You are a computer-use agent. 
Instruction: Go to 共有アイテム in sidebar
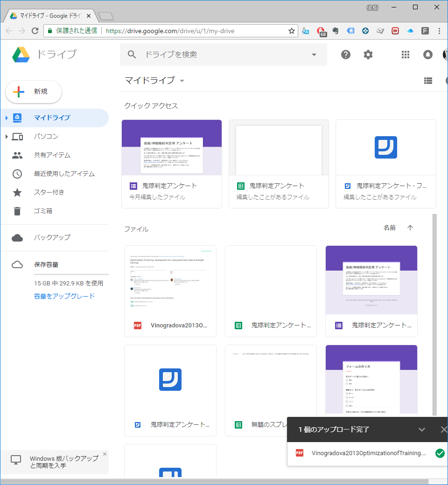tap(52, 155)
